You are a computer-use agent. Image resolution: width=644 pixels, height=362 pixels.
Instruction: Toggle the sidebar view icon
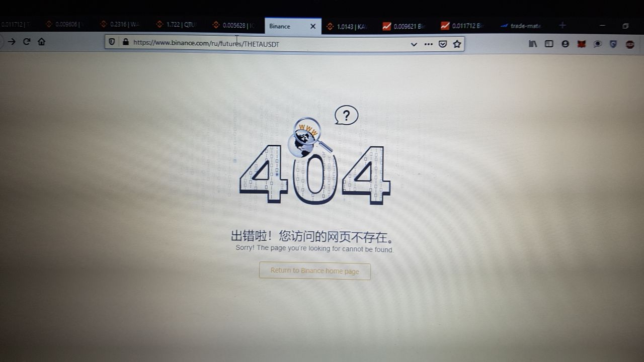tap(549, 44)
